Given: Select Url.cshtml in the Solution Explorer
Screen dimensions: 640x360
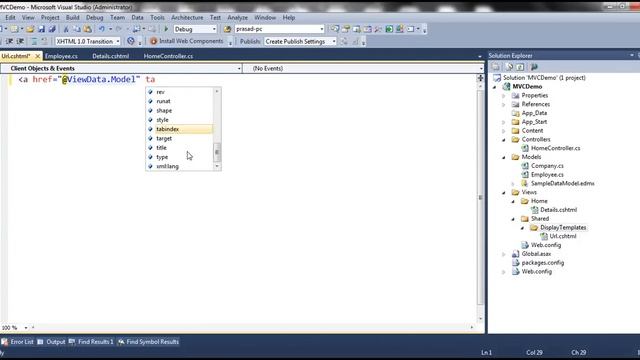Looking at the screenshot, I should pyautogui.click(x=562, y=236).
